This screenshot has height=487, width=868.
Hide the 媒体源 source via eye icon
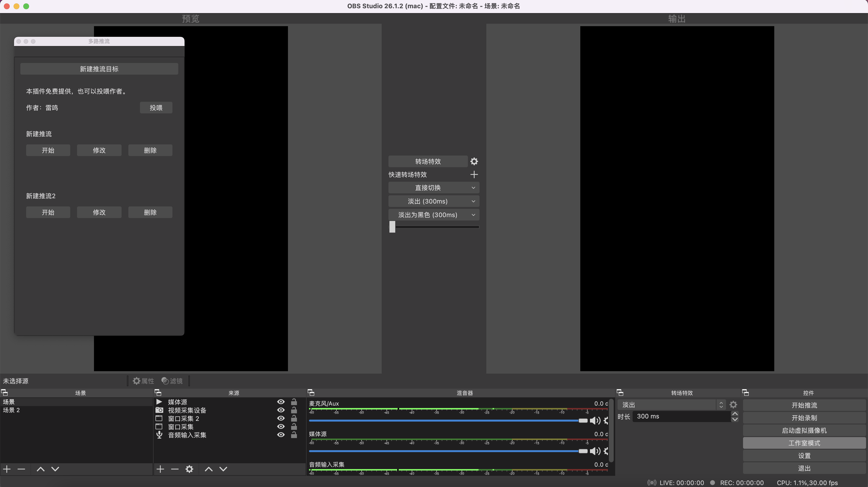pyautogui.click(x=281, y=402)
